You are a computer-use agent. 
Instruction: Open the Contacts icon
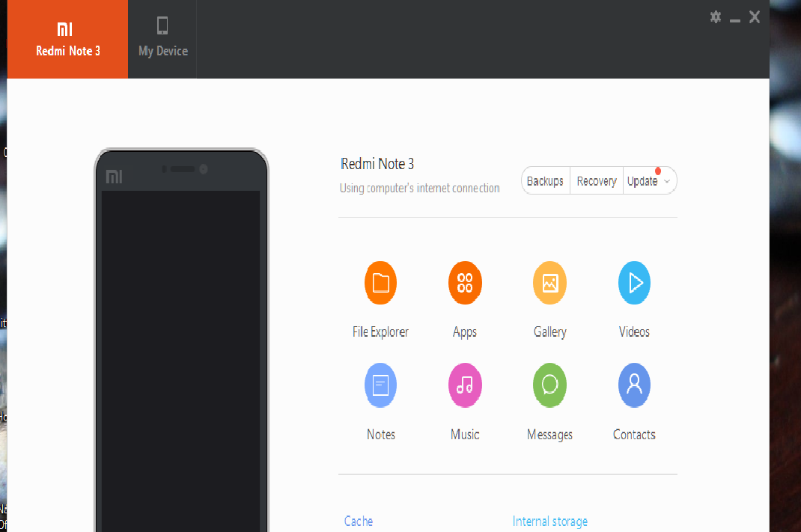click(x=635, y=385)
